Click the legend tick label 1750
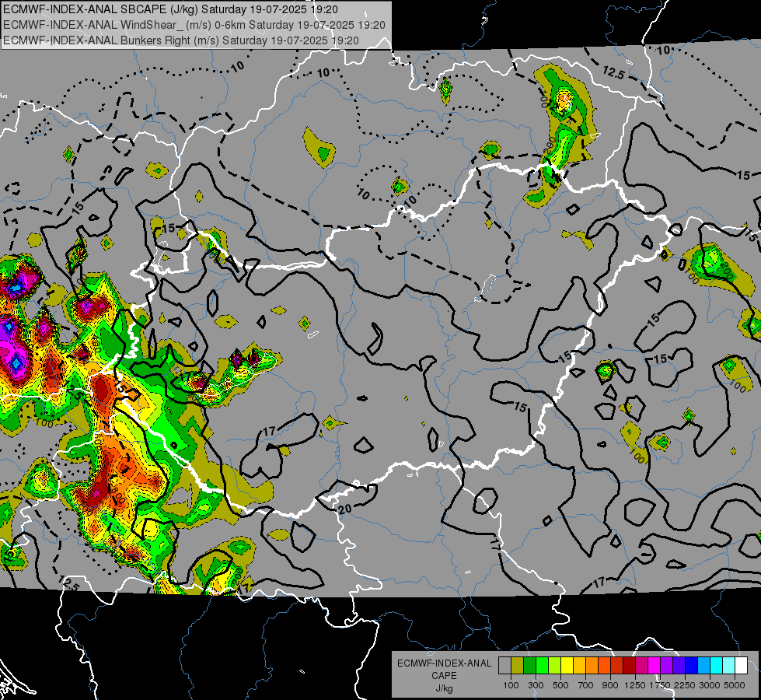The image size is (761, 700). point(660,685)
